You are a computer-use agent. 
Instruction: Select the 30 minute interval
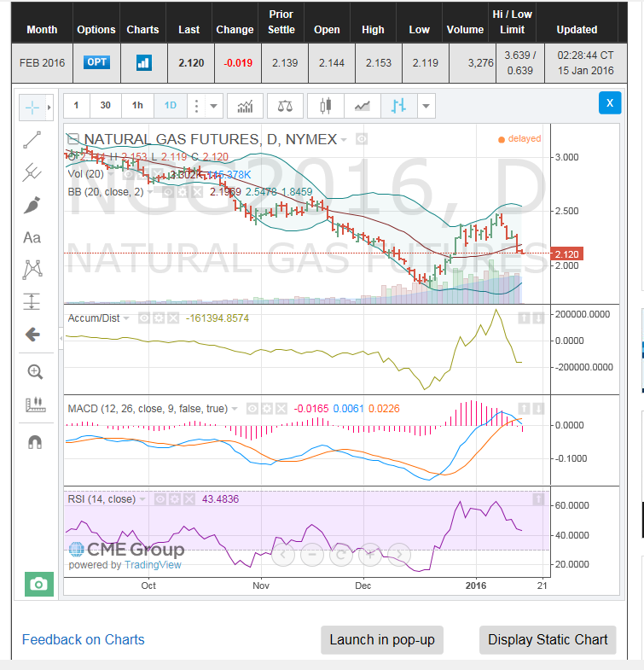[x=105, y=106]
